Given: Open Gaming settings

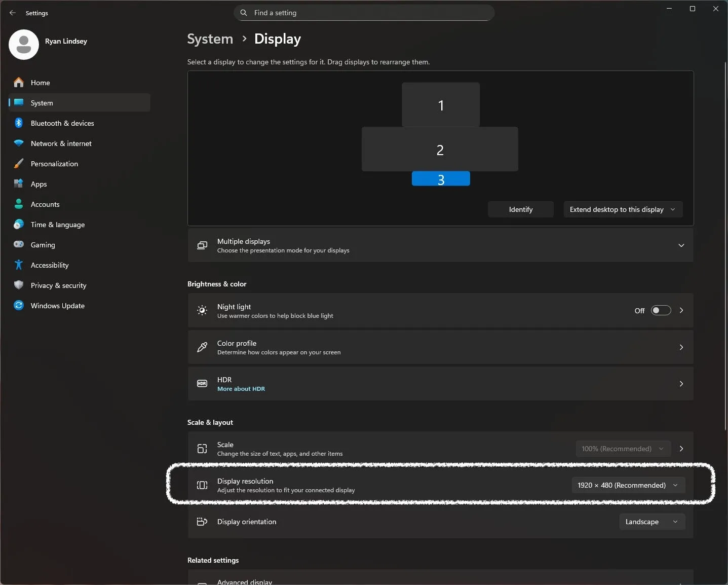Looking at the screenshot, I should click(80, 244).
